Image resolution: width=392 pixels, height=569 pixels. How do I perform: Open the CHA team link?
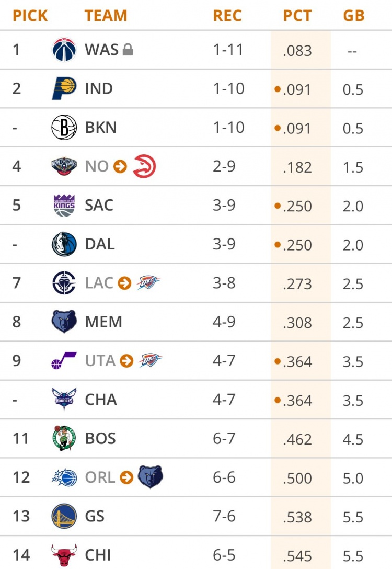tap(101, 400)
